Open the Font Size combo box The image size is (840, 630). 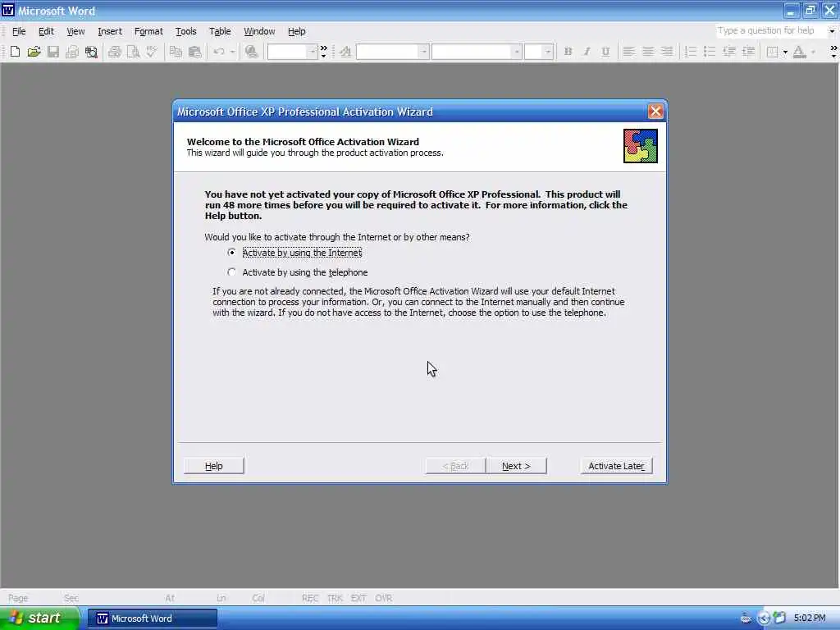tap(538, 52)
